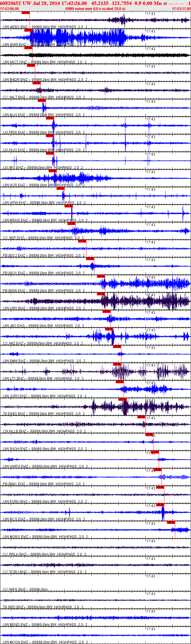The width and height of the screenshot is (191, 644).
Task: Click the red pick flag above the GPW trace
Action: (x=60, y=188)
